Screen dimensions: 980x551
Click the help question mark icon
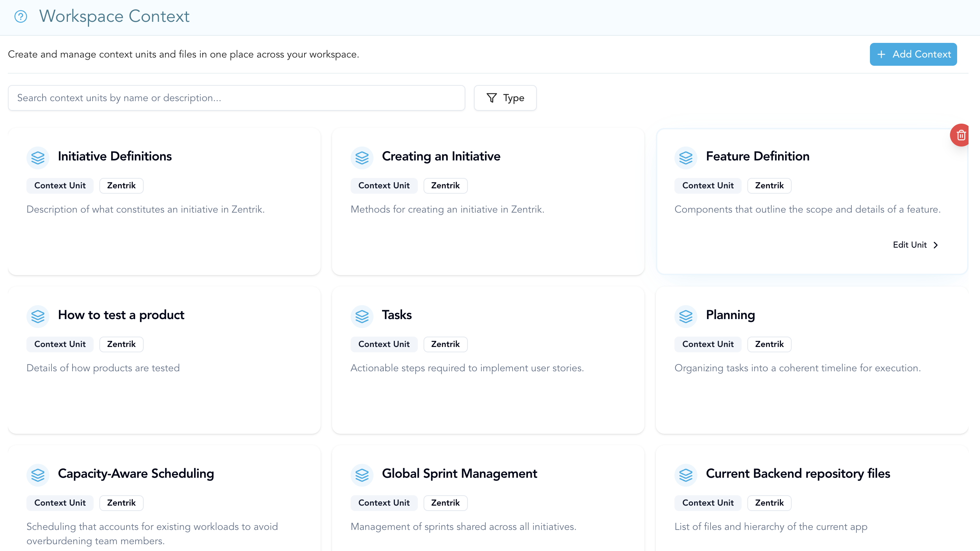[20, 16]
